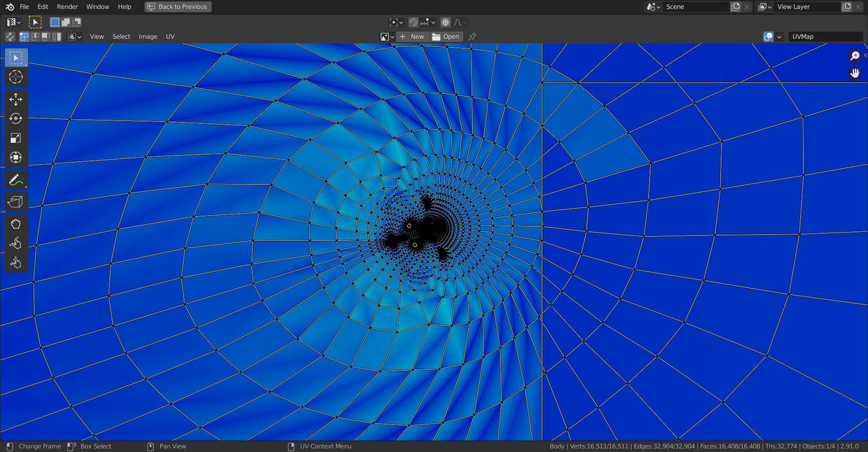
Task: Select the Grab sculpt tool
Action: point(16,224)
